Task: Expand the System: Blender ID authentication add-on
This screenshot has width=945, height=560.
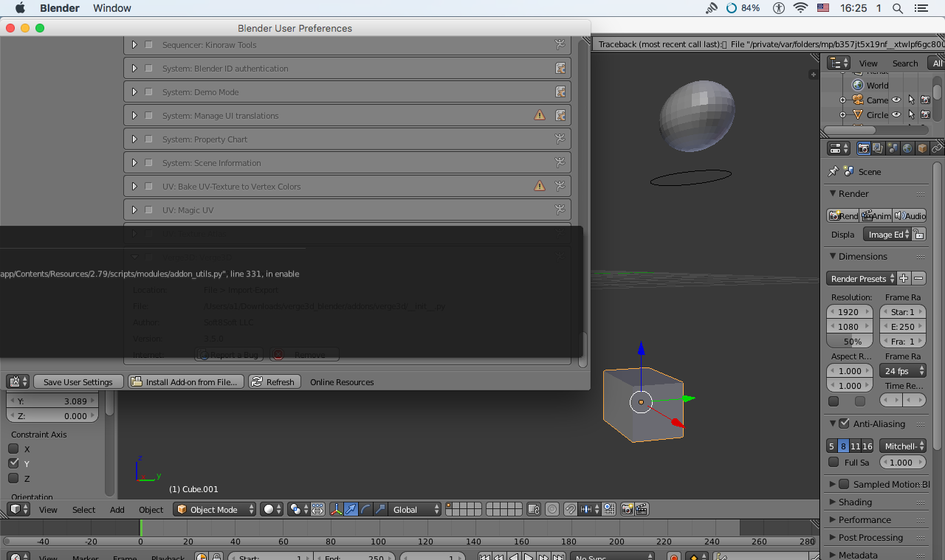Action: pos(134,69)
